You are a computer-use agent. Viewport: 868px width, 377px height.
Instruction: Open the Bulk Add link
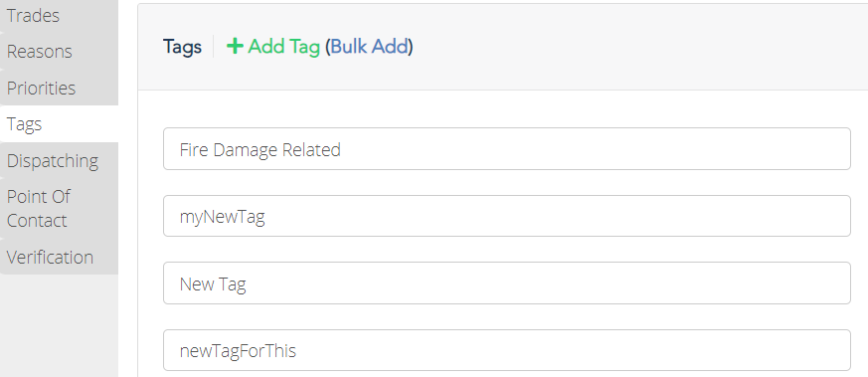coord(369,47)
